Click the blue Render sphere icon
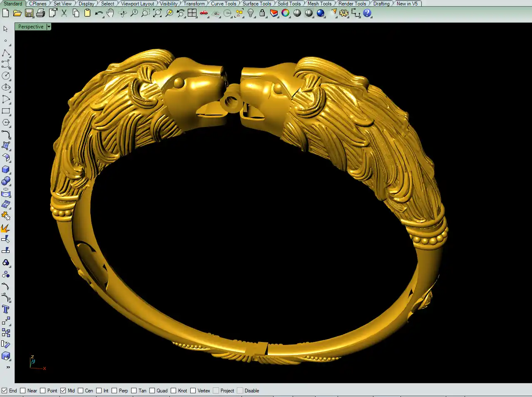The height and width of the screenshot is (397, 532). click(321, 13)
